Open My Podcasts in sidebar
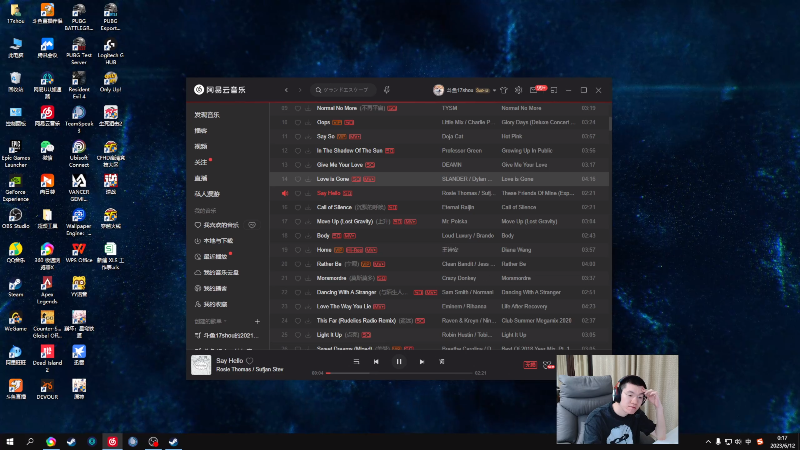 (x=211, y=288)
